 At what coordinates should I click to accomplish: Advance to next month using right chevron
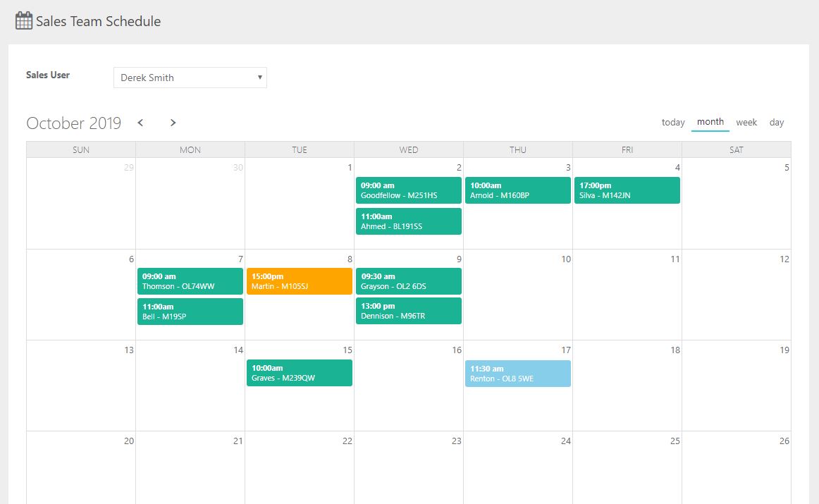point(173,123)
